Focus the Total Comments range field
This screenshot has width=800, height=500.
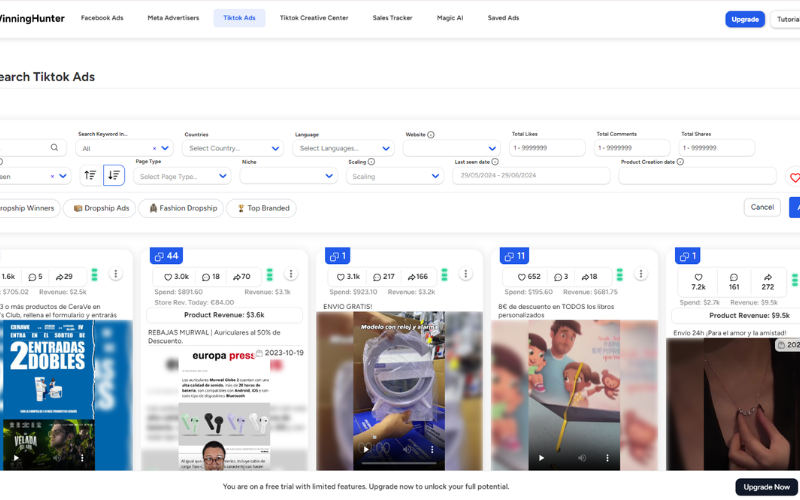tap(632, 148)
